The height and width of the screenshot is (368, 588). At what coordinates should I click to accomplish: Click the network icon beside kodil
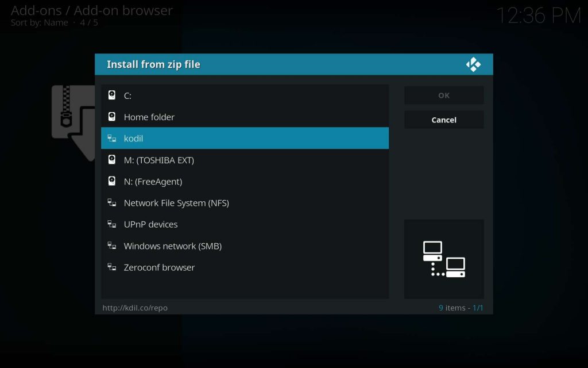click(x=112, y=139)
